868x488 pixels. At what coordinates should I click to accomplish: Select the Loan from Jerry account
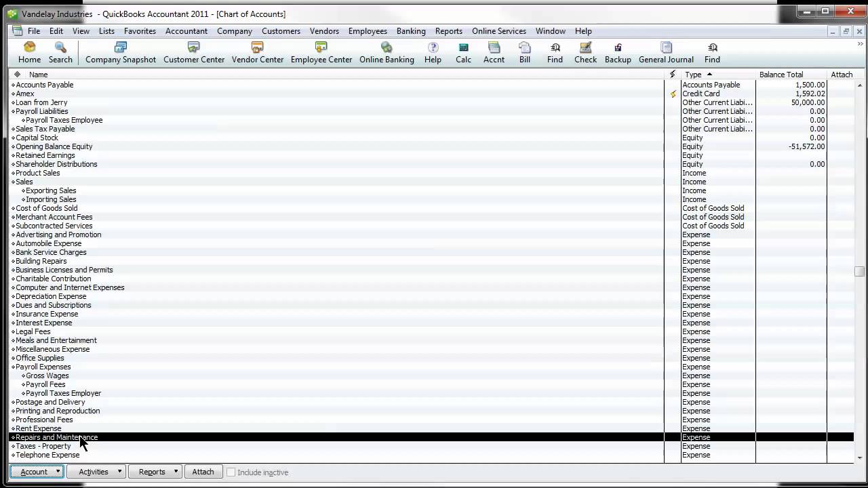coord(431,102)
